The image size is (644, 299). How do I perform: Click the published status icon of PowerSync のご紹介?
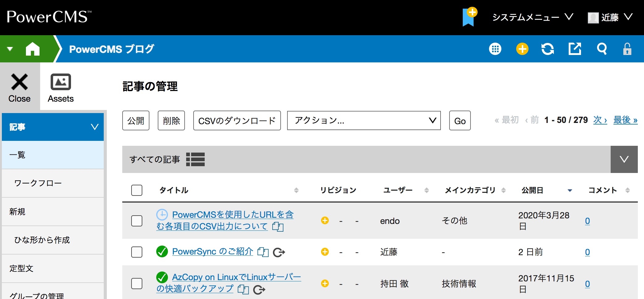162,251
